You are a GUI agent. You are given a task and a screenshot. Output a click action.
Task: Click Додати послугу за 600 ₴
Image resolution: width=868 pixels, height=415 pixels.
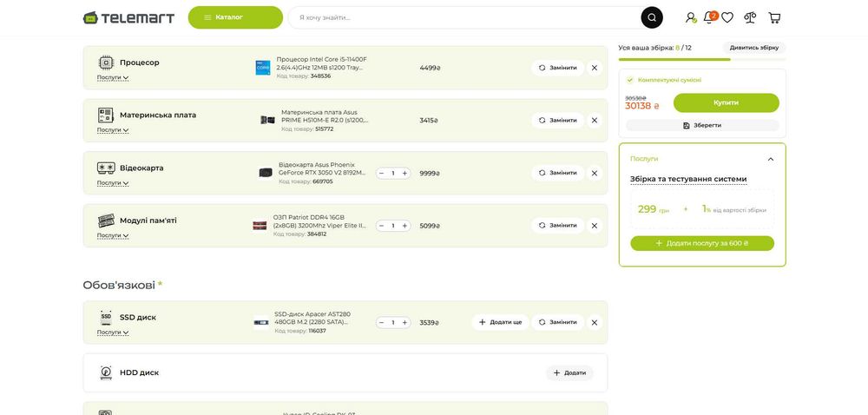click(x=702, y=243)
